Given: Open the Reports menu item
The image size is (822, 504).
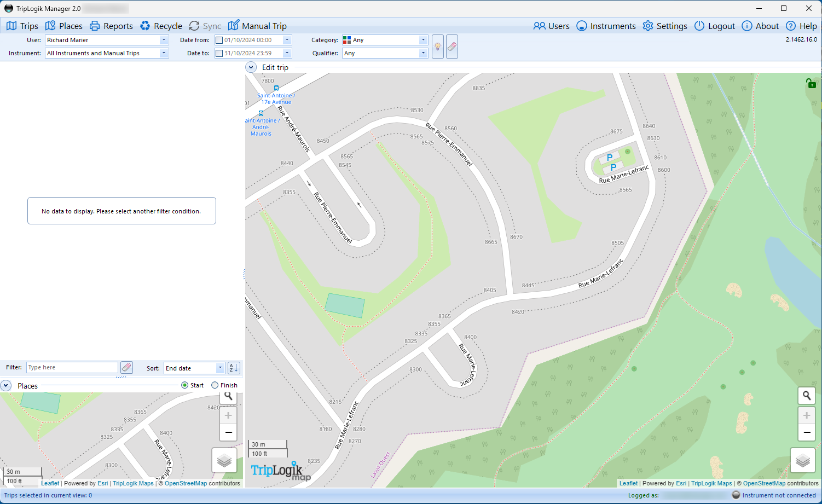Looking at the screenshot, I should point(111,26).
